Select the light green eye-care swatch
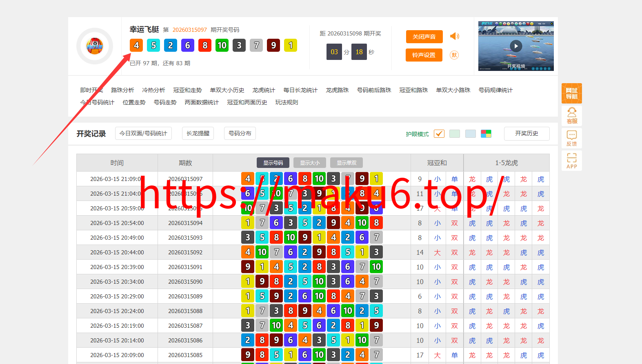The image size is (642, 364). [x=455, y=134]
